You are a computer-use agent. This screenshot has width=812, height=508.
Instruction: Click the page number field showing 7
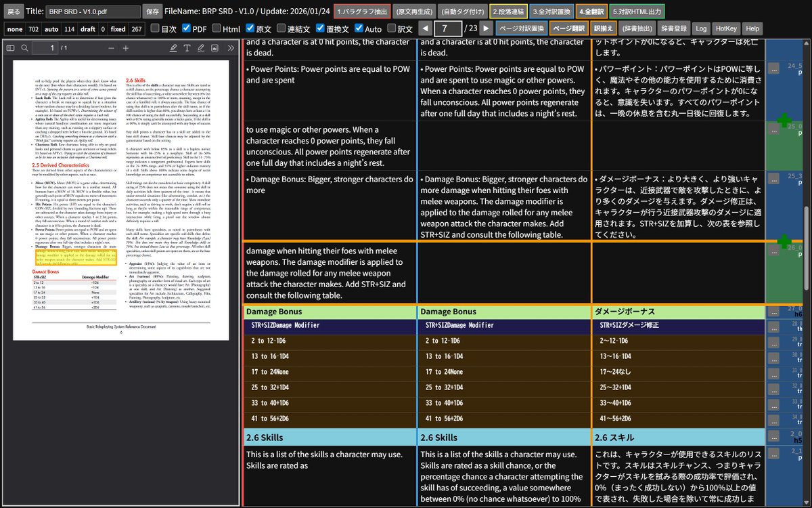pos(447,28)
